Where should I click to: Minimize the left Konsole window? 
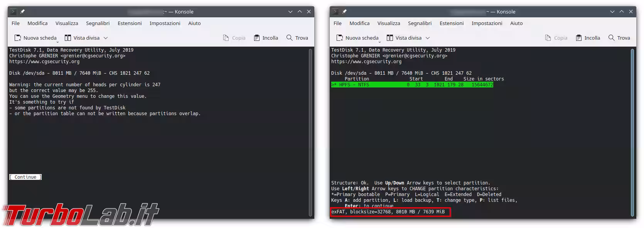[290, 12]
